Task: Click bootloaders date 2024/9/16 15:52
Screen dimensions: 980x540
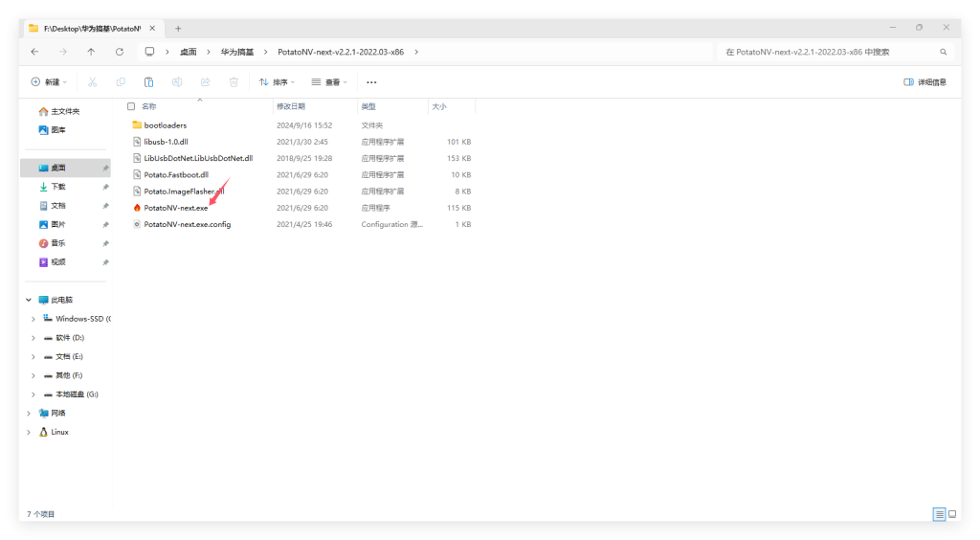Action: (304, 125)
